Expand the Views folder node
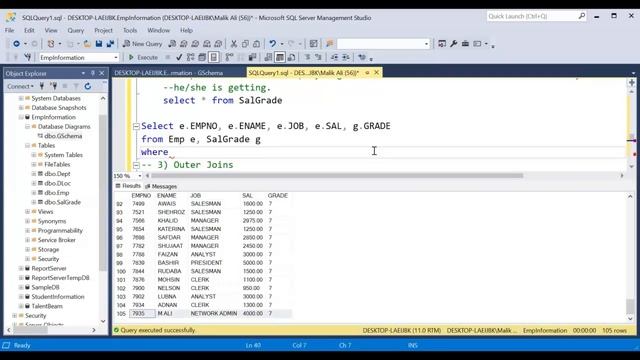Screen dimensions: 640x360 tap(27, 211)
